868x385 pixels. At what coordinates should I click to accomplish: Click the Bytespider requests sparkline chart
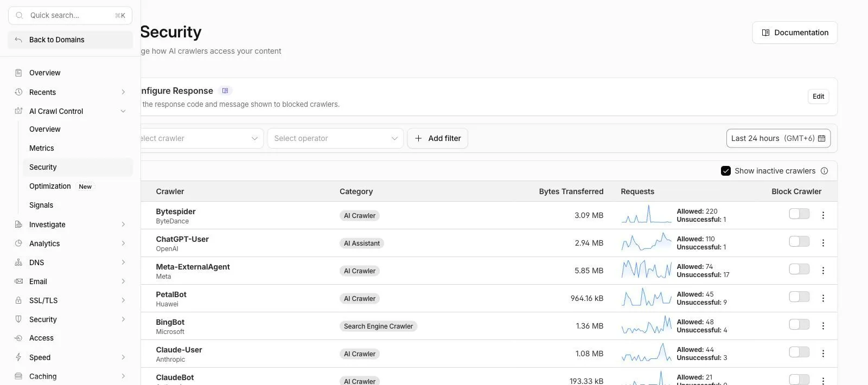(647, 214)
